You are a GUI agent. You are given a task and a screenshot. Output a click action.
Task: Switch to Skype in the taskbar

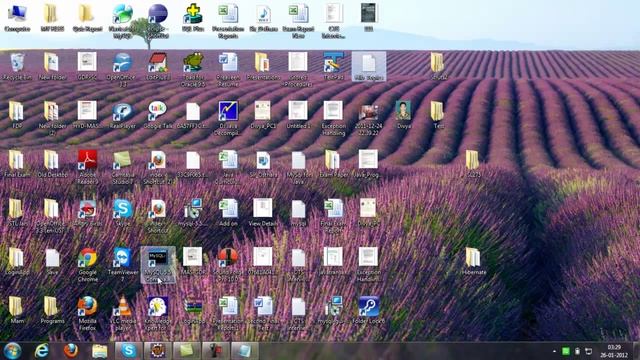point(129,351)
